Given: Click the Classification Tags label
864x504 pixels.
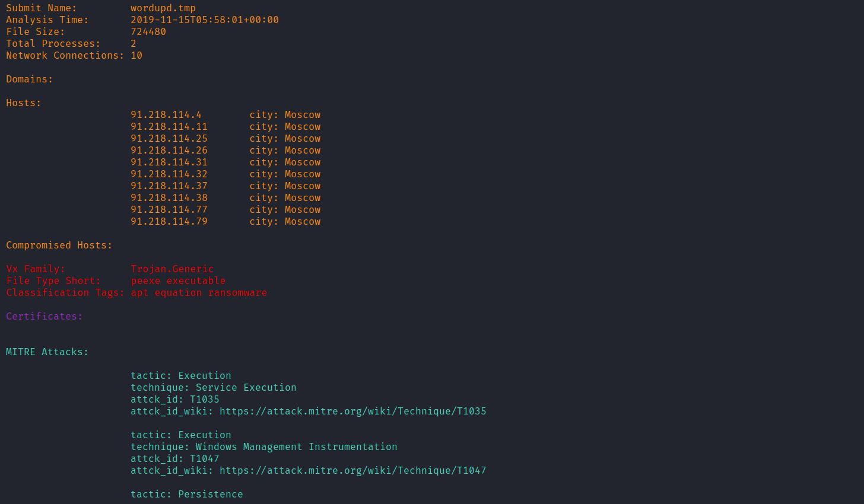Looking at the screenshot, I should coord(65,293).
